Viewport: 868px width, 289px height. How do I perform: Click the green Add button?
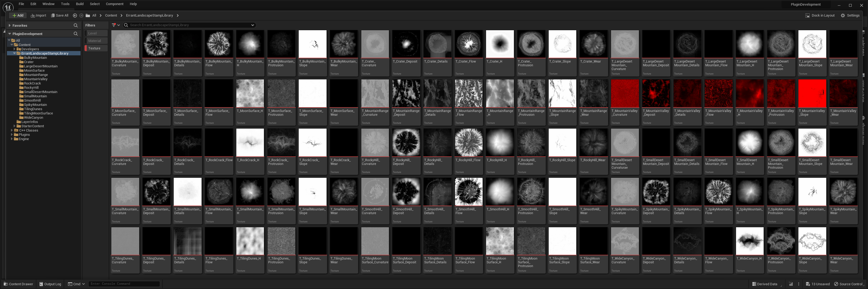tap(18, 16)
